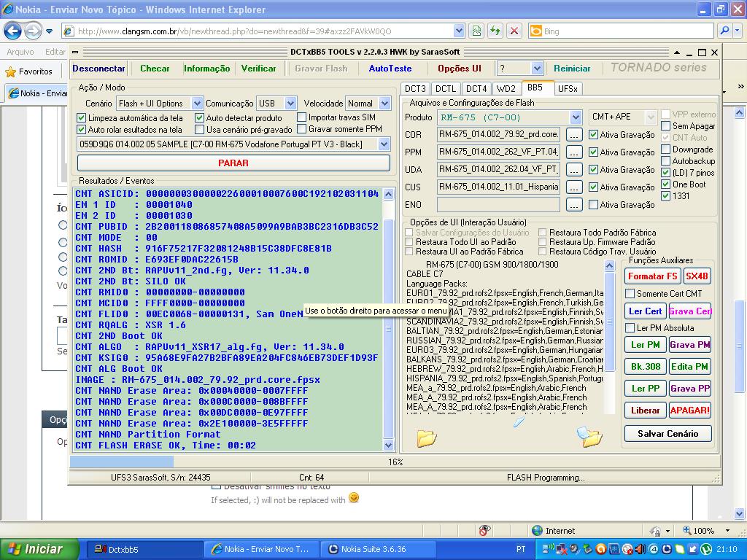This screenshot has width=747, height=560.
Task: Open the zoom level dropdown arrow
Action: pos(727,531)
